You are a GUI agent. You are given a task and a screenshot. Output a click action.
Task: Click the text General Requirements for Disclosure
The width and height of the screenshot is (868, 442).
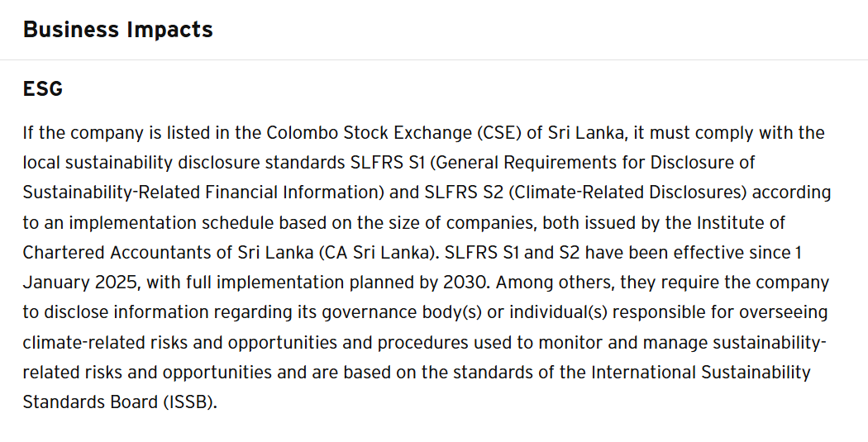pyautogui.click(x=585, y=163)
